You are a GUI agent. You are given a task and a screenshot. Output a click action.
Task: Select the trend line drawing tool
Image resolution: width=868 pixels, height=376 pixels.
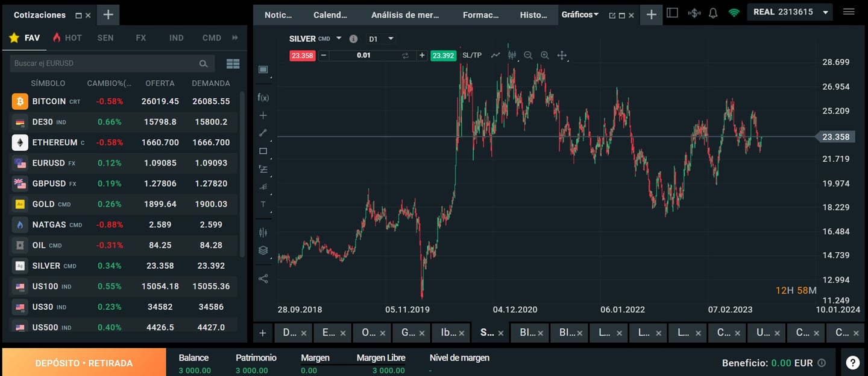click(263, 133)
